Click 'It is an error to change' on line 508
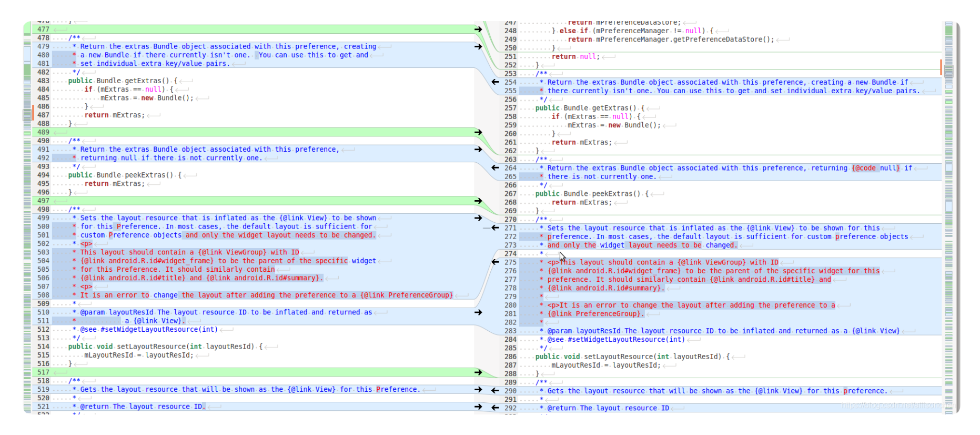The image size is (980, 435). 129,295
